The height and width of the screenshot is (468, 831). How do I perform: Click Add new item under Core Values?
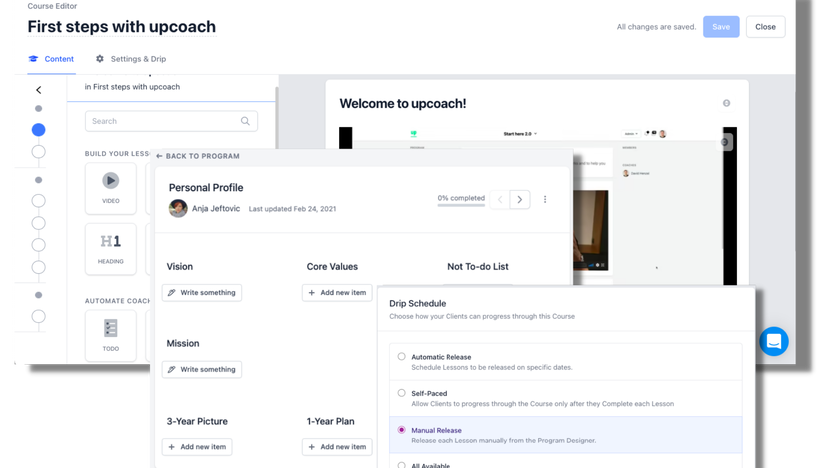(337, 293)
